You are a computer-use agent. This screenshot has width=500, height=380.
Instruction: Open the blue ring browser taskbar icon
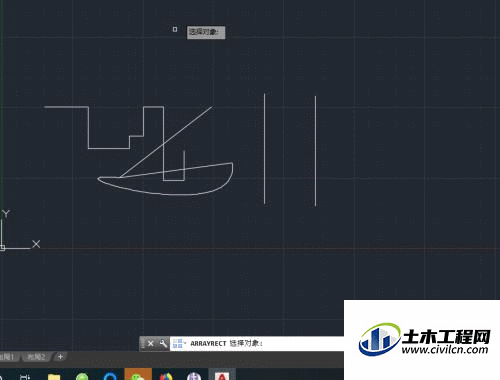pos(110,377)
